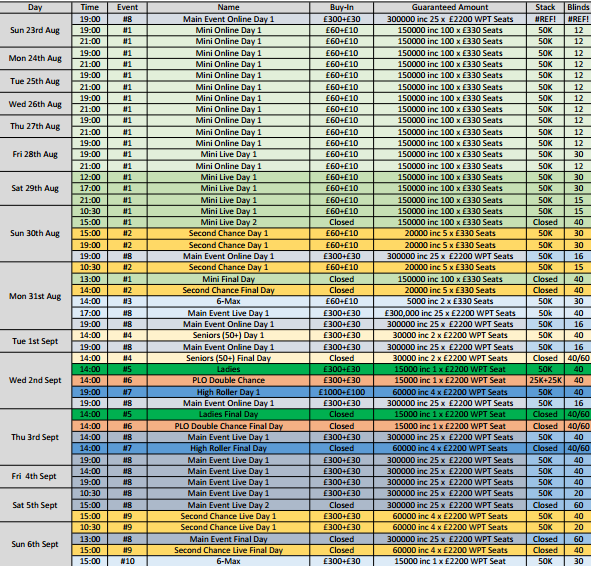Click the High Roller Day 1 cell

[x=228, y=392]
